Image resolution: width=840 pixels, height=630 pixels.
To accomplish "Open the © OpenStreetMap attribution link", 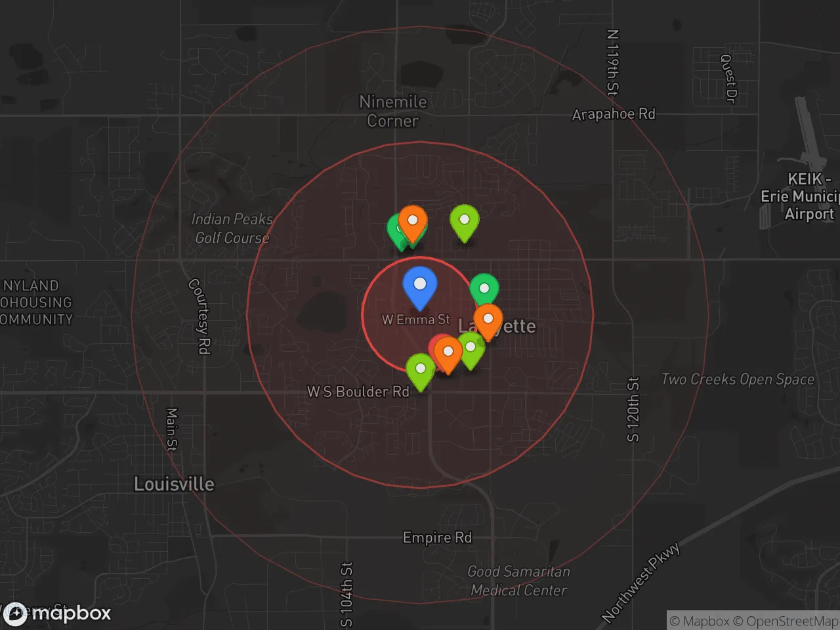I will tap(785, 621).
